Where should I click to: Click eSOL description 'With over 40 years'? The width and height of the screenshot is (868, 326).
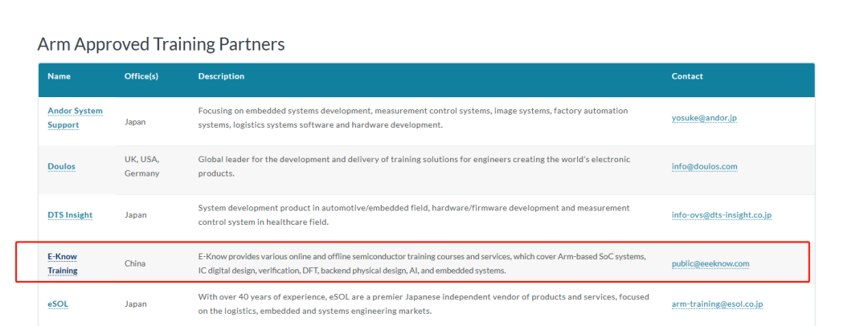click(x=424, y=304)
